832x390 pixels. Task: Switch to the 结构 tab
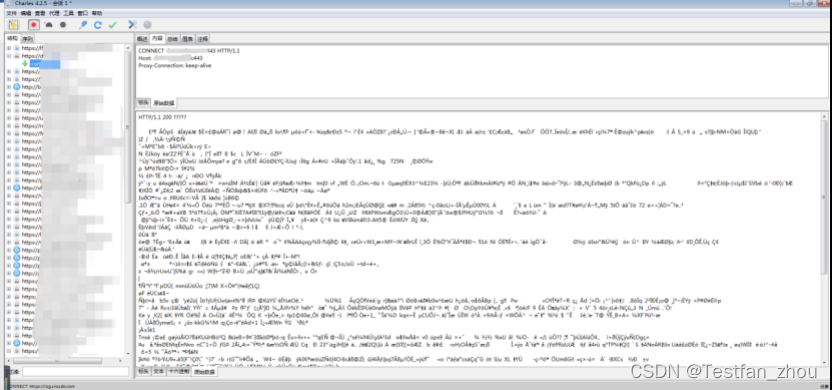pos(13,39)
